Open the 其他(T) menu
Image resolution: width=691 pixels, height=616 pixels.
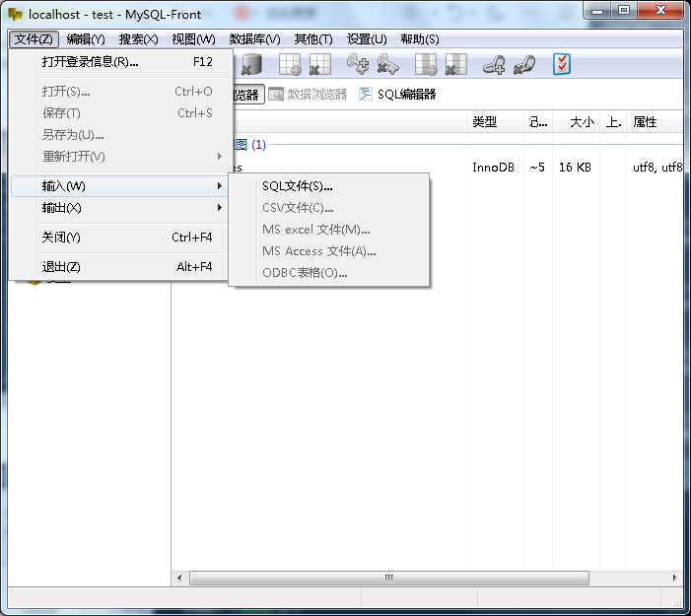point(313,39)
